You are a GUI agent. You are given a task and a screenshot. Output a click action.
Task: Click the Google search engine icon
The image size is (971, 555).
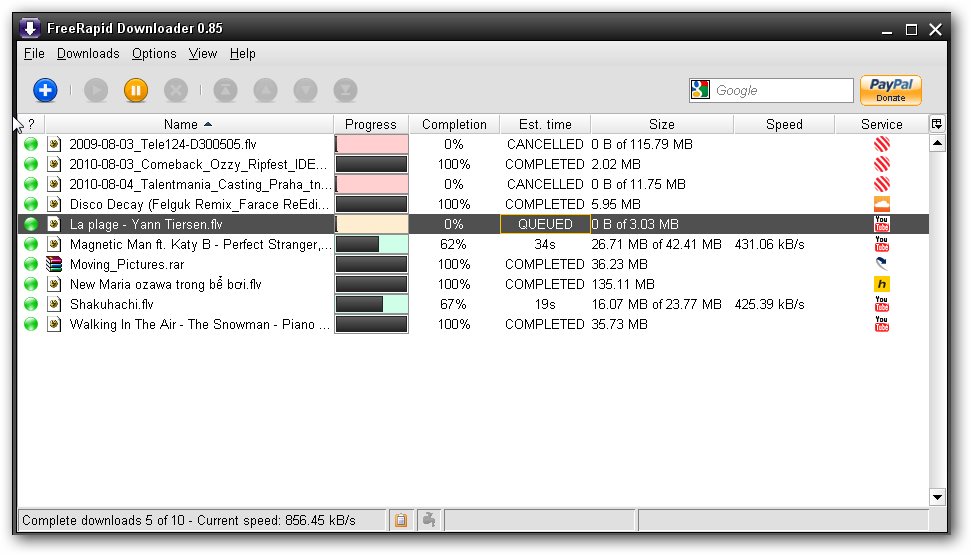coord(700,90)
